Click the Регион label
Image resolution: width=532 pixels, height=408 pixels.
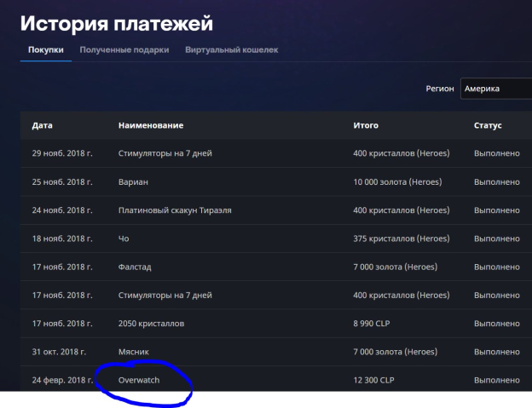coord(440,89)
